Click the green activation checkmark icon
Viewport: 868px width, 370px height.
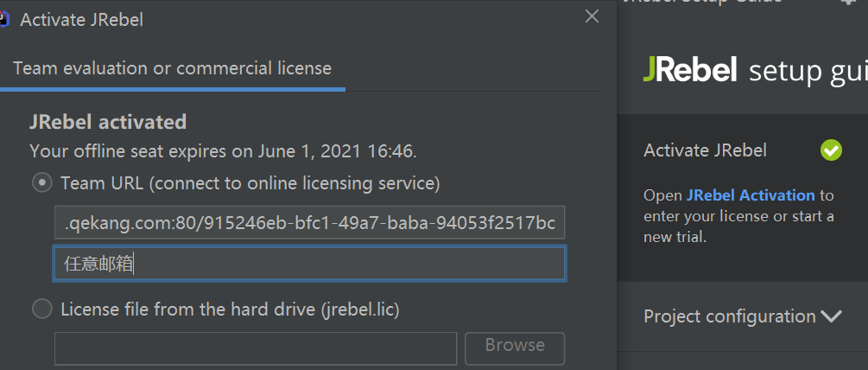point(831,150)
